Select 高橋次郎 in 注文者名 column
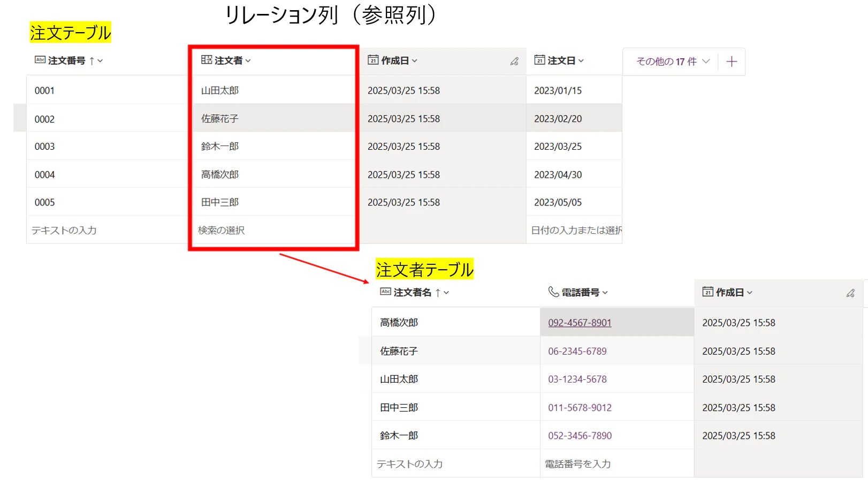Screen dimensions: 868x481 [x=456, y=323]
